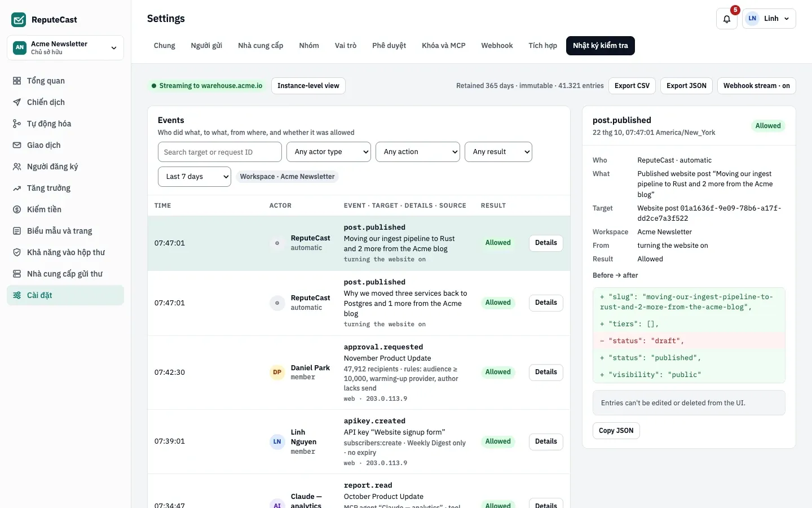Image resolution: width=812 pixels, height=508 pixels.
Task: Click the Allowed badge in detail panel header
Action: 768,126
